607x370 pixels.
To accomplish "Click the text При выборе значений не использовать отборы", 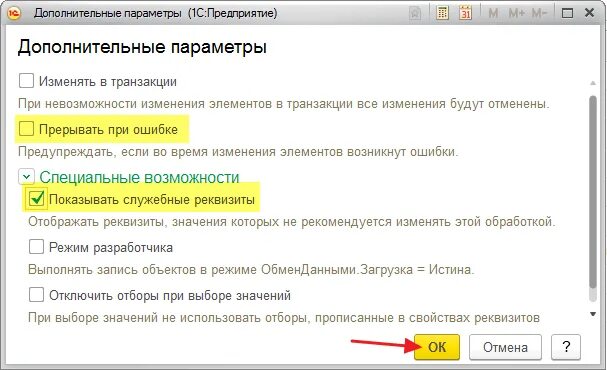I will 284,318.
